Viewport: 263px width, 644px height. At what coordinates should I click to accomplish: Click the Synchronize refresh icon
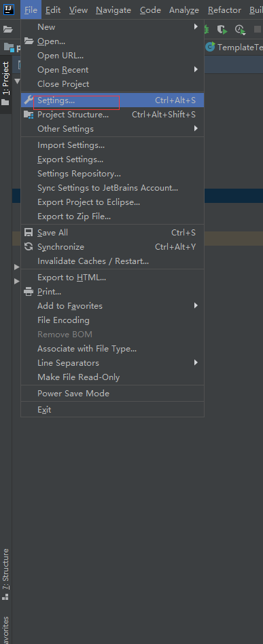29,247
